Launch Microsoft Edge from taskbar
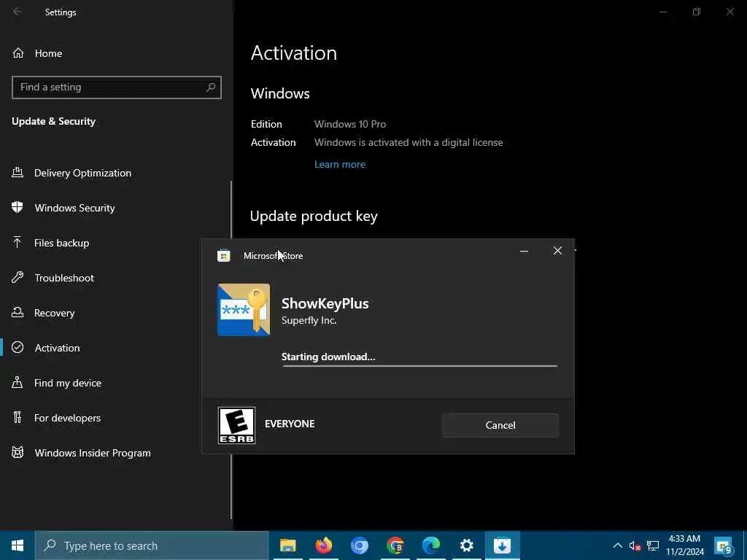 coord(430,545)
